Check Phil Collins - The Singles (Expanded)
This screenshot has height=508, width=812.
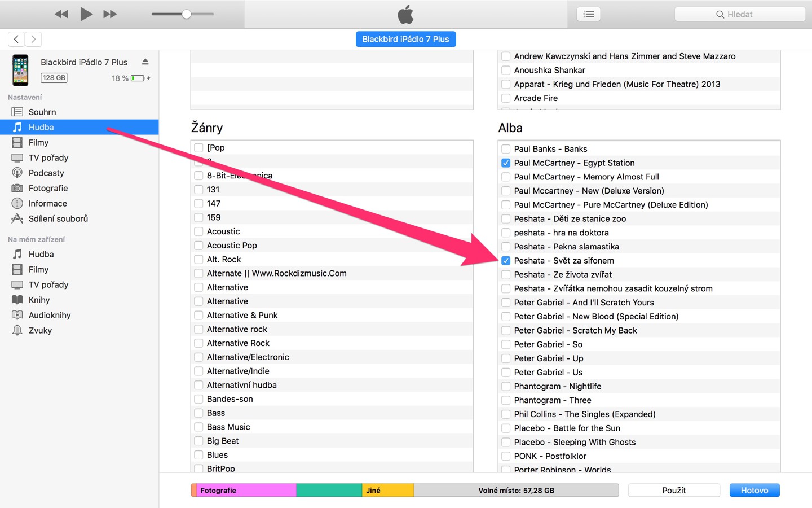(506, 414)
